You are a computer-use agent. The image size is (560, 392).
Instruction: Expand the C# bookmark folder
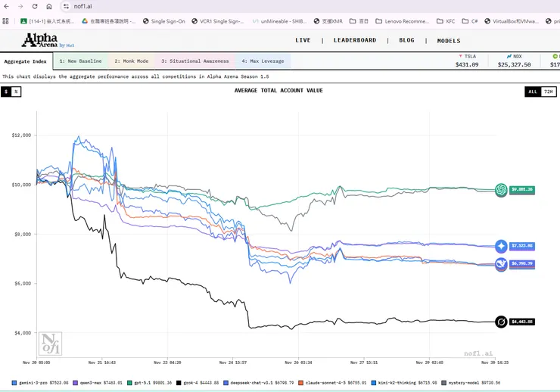pyautogui.click(x=470, y=21)
